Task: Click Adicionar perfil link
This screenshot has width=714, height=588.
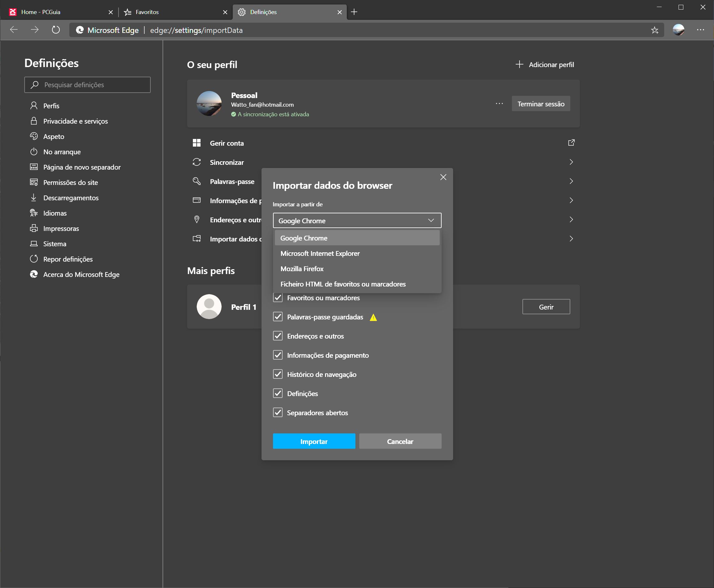Action: coord(545,64)
